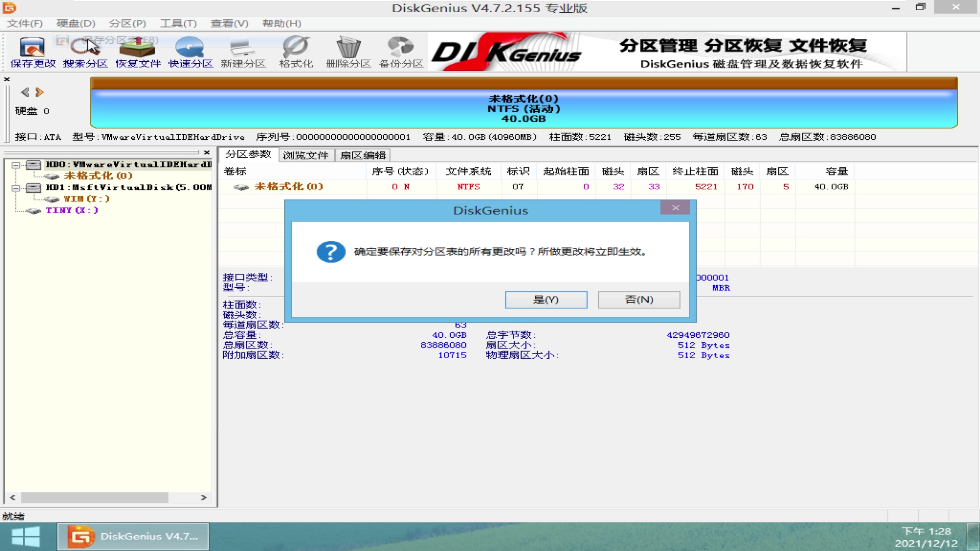This screenshot has width=980, height=551.
Task: Close the DiskGenius confirmation dialog
Action: coord(675,208)
